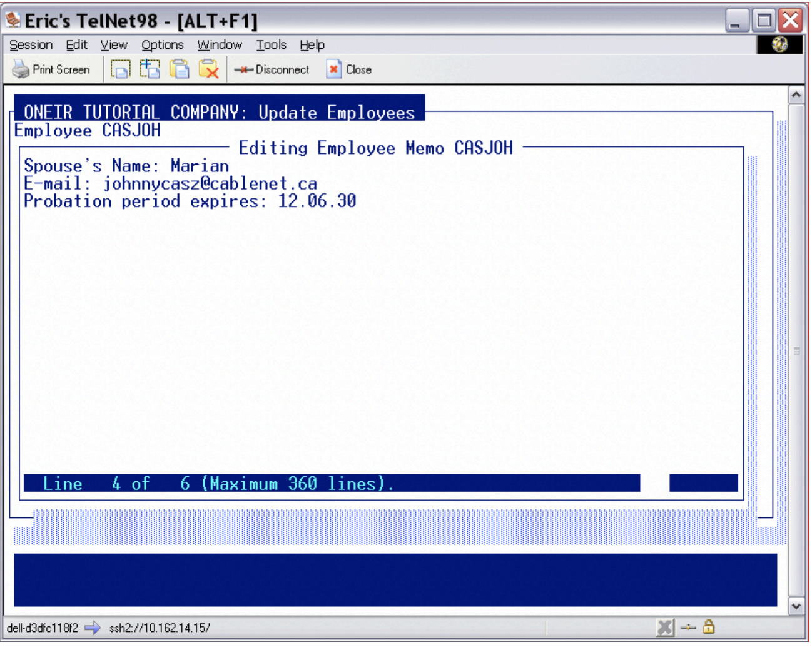Minimize the TelNet98 window
The height and width of the screenshot is (647, 812).
click(737, 21)
